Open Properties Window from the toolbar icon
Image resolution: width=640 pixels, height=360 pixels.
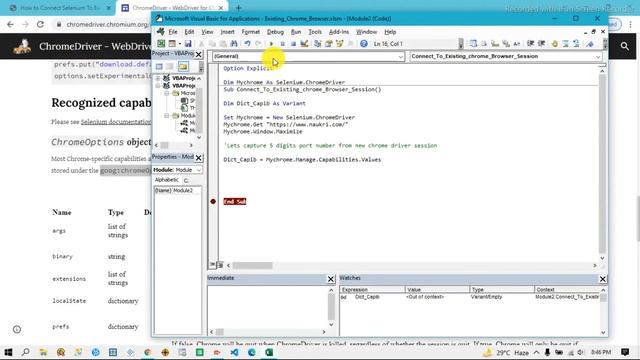[328, 44]
